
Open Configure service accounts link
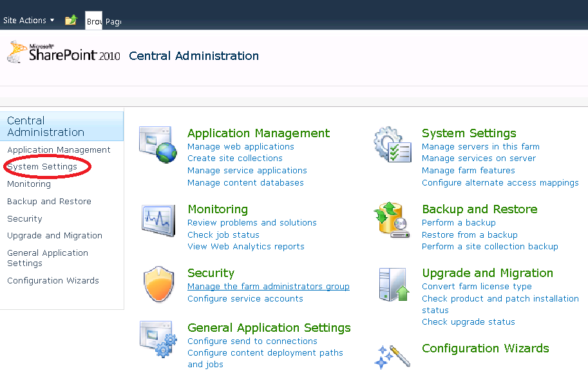pos(245,298)
